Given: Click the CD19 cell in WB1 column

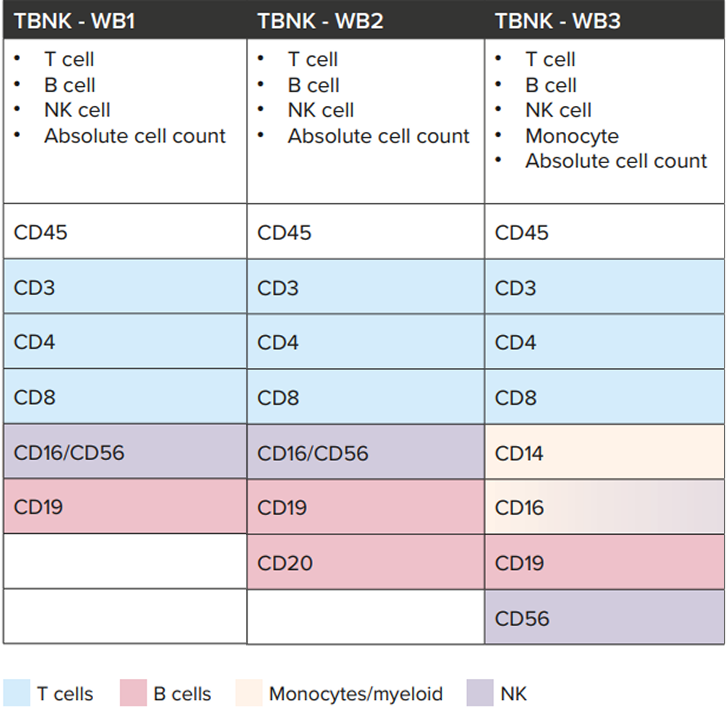Looking at the screenshot, I should pyautogui.click(x=125, y=506).
